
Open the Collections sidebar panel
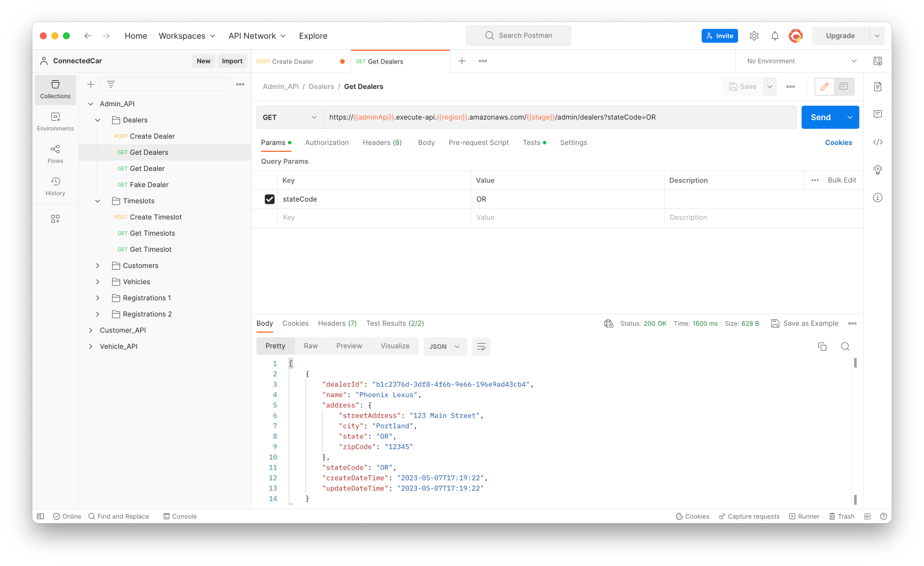55,90
